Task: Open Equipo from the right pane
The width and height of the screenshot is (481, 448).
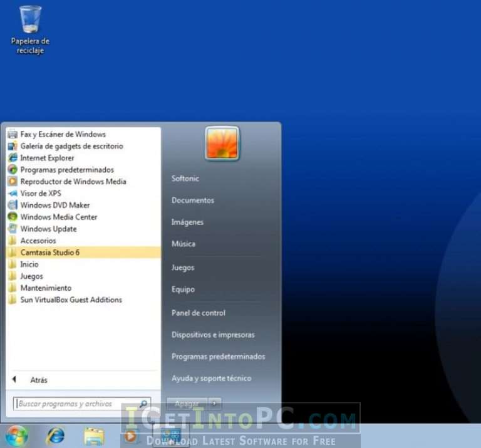Action: coord(183,289)
